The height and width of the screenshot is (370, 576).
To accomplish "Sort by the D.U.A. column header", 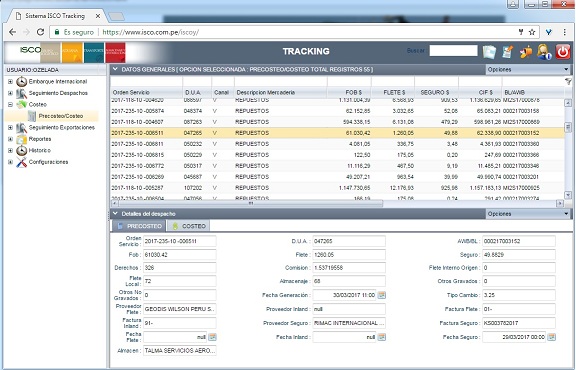I will coord(197,93).
